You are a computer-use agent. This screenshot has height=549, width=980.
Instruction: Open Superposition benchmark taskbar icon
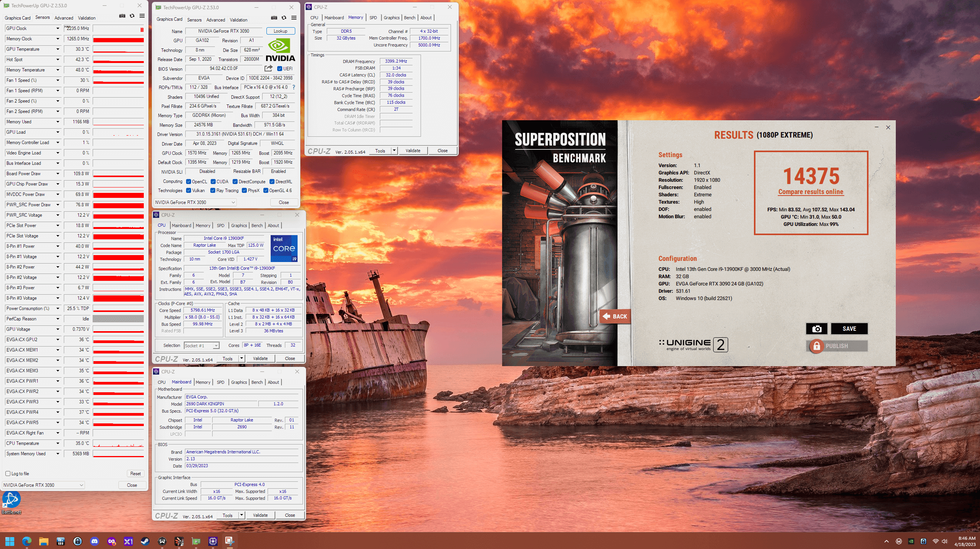(179, 541)
